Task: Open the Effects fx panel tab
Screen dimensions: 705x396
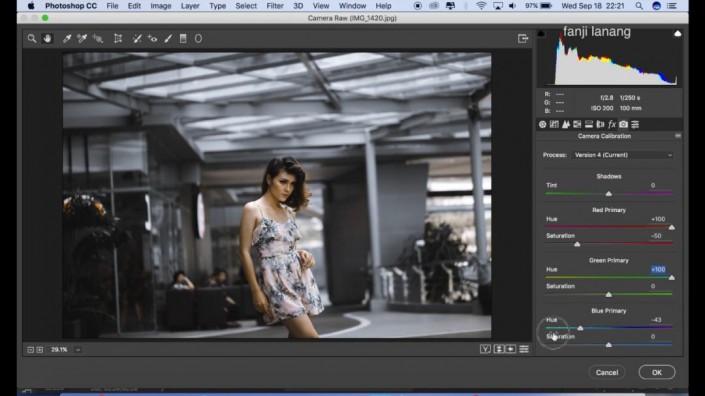Action: [611, 125]
